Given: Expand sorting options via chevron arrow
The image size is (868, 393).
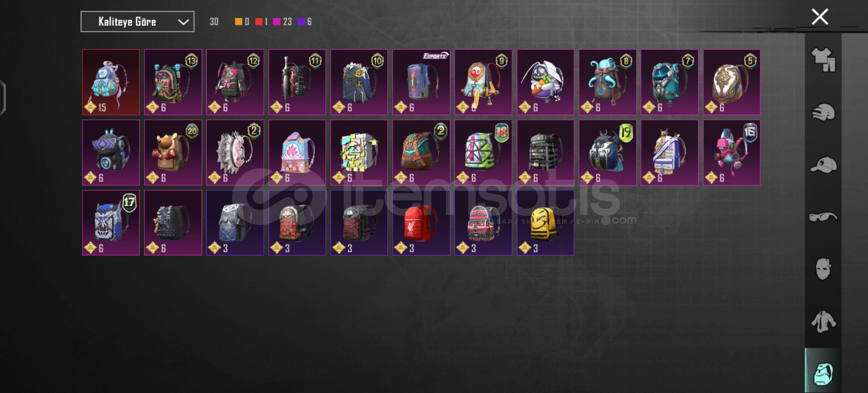Looking at the screenshot, I should pos(183,22).
